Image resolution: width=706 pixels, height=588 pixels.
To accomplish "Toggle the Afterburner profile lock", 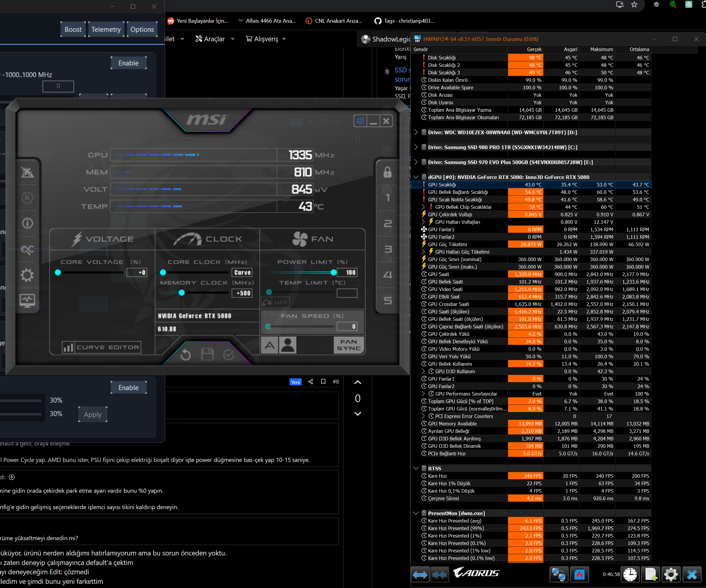I will tap(388, 172).
